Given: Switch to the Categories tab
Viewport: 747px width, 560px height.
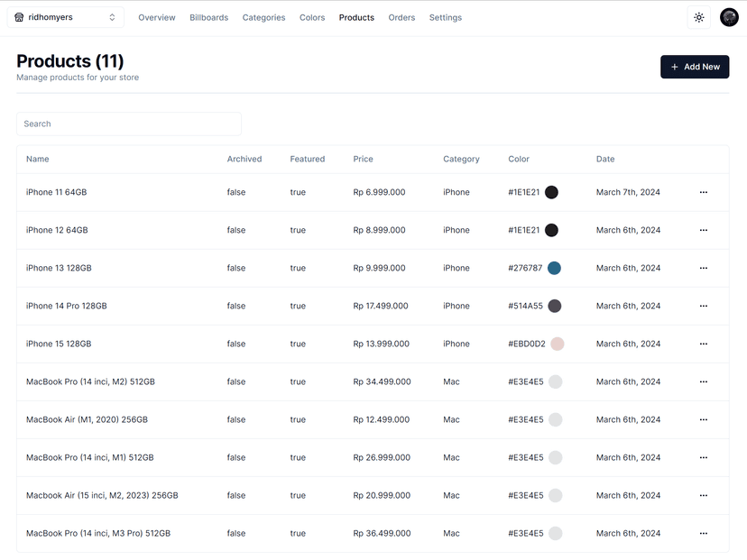Looking at the screenshot, I should point(263,18).
